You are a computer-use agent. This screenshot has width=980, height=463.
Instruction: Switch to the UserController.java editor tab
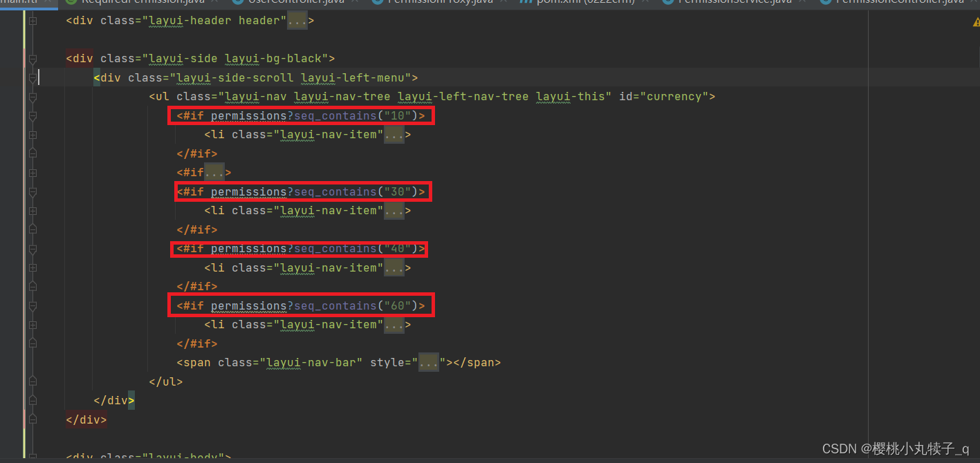click(x=296, y=3)
